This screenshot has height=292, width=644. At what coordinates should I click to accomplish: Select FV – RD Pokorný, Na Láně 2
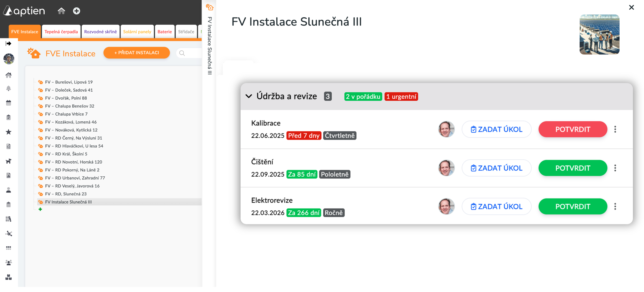[x=72, y=170]
